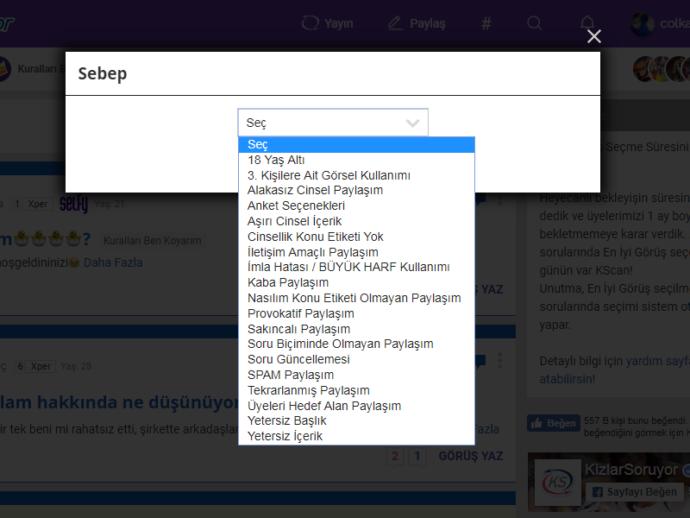The height and width of the screenshot is (518, 690).
Task: Select the highlighted Seç option
Action: (x=356, y=144)
